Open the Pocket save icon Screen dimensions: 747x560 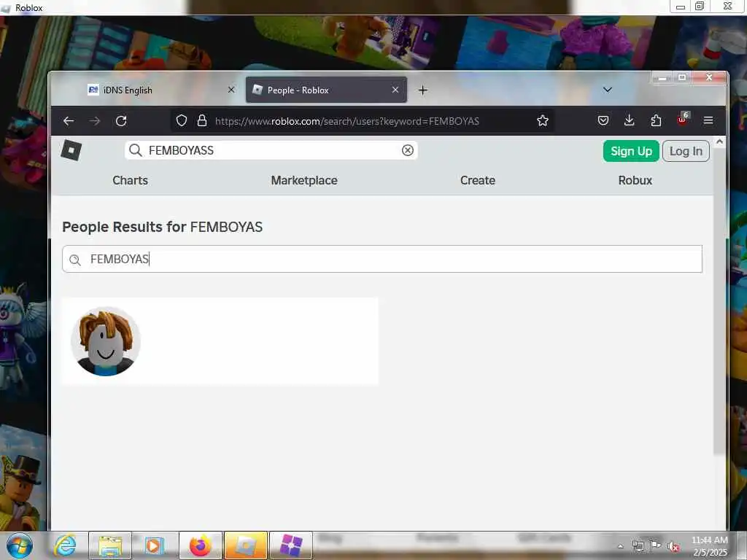coord(603,121)
